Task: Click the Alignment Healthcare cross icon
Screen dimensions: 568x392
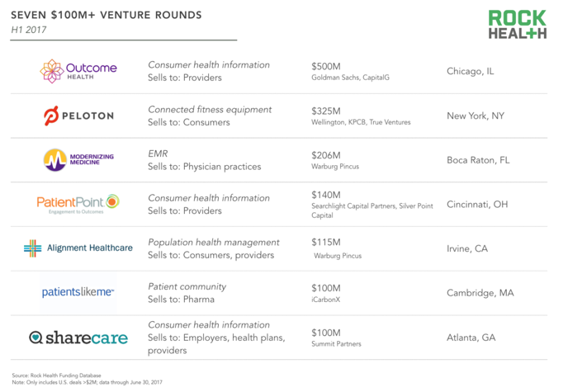Action: click(32, 248)
